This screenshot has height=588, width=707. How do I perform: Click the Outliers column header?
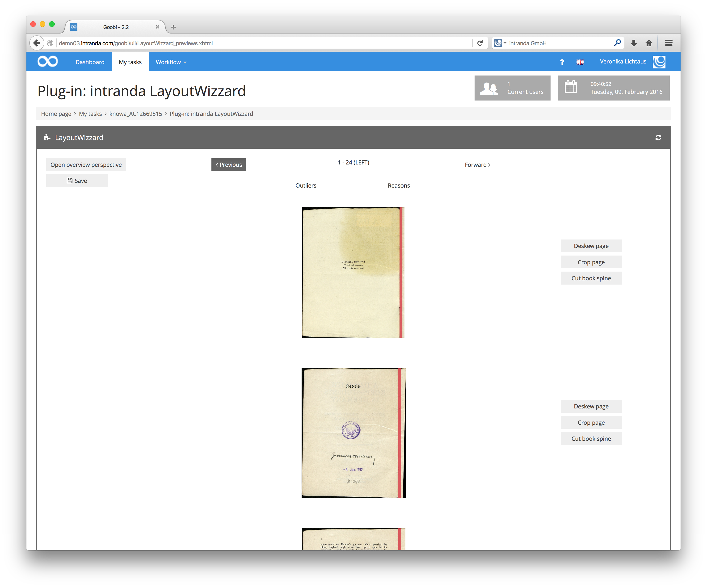click(306, 185)
